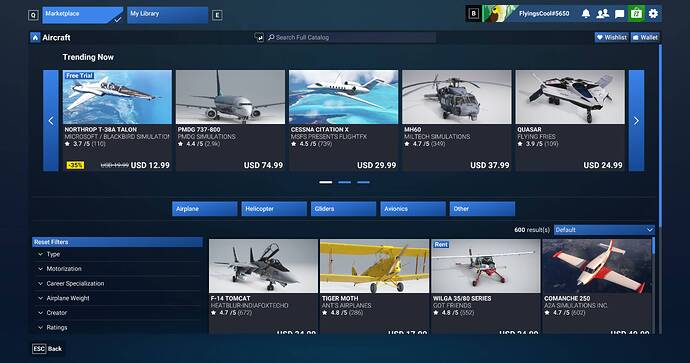Filter by Helicopter category
The width and height of the screenshot is (690, 363).
[274, 209]
